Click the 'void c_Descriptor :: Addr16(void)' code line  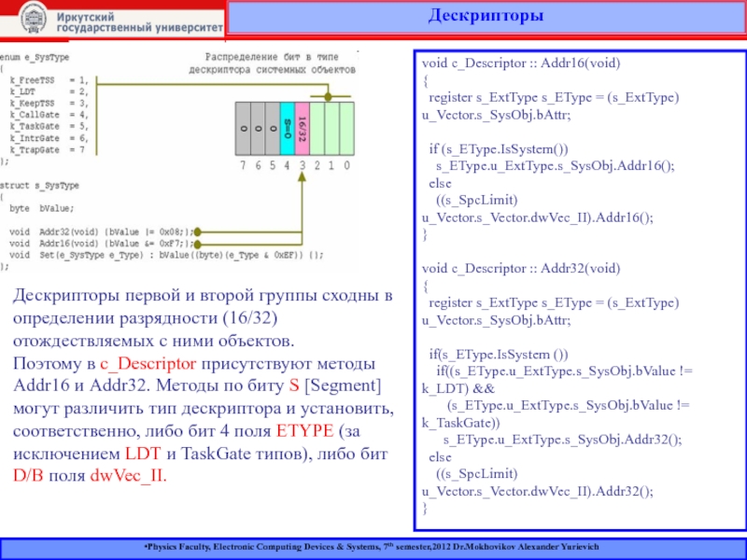(521, 63)
